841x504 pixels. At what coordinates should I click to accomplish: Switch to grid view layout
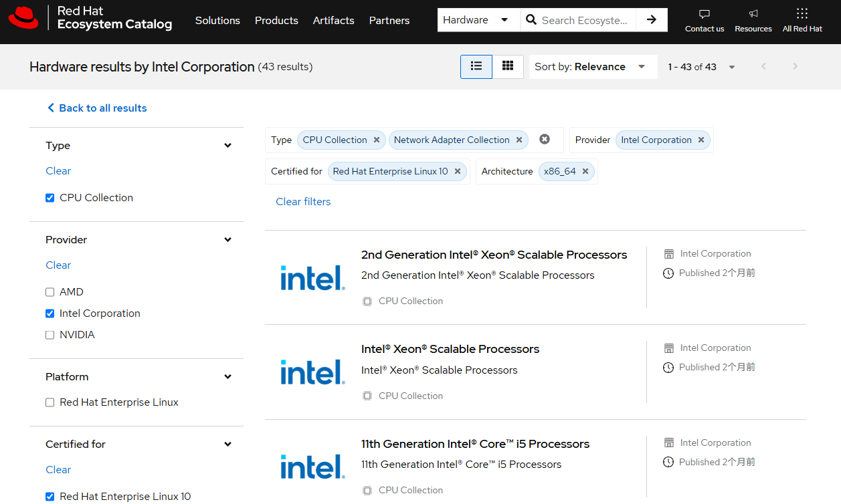coord(508,66)
